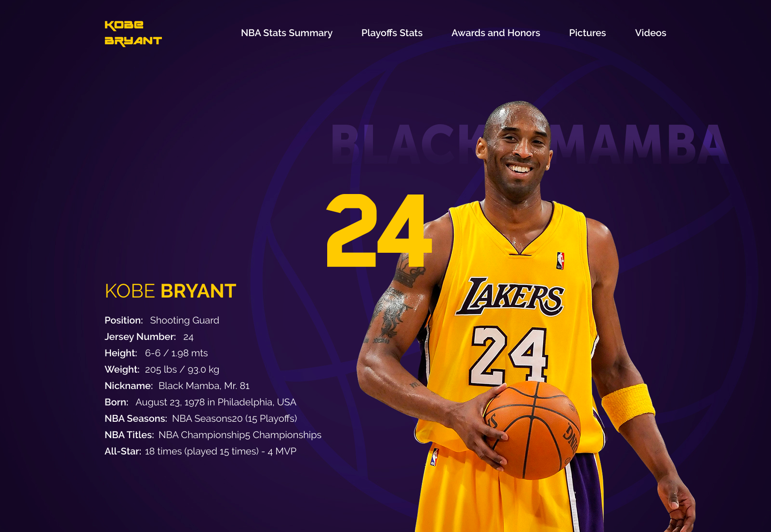Select the "Shooting Guard" value
The image size is (771, 532).
coord(185,320)
